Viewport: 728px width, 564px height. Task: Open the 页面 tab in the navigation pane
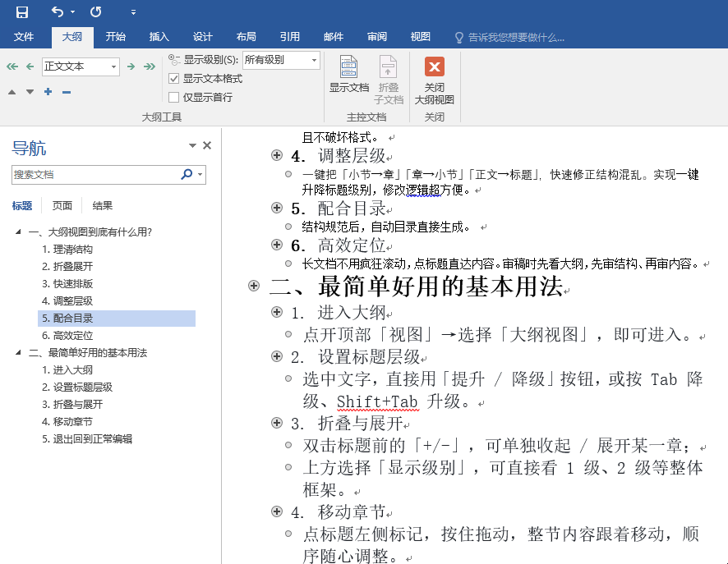(61, 206)
